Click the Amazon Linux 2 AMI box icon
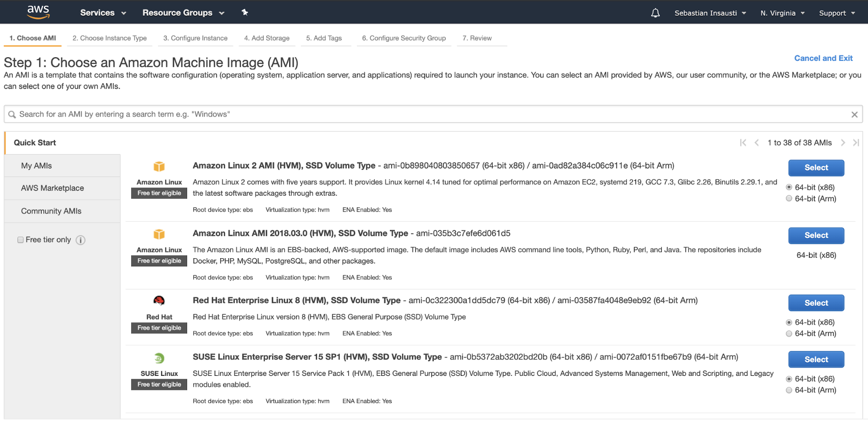Screen dimensions: 868x424 coord(159,167)
